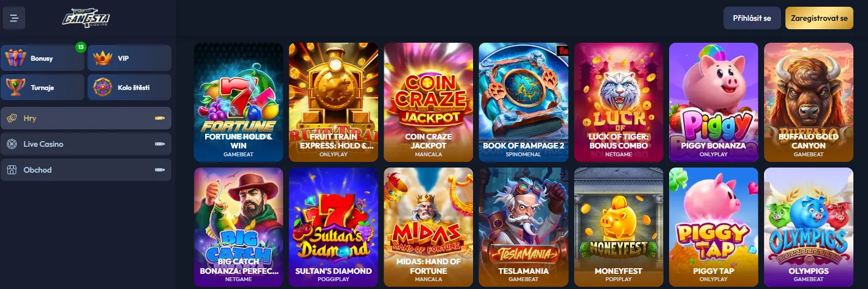Expand the Obchod bullet arrow
Screen dimensions: 868x289
coord(160,170)
